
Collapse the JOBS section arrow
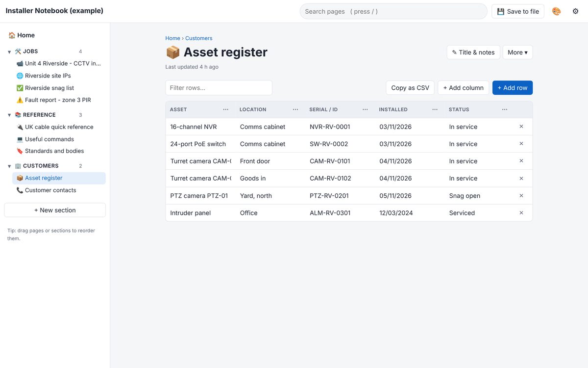tap(9, 52)
